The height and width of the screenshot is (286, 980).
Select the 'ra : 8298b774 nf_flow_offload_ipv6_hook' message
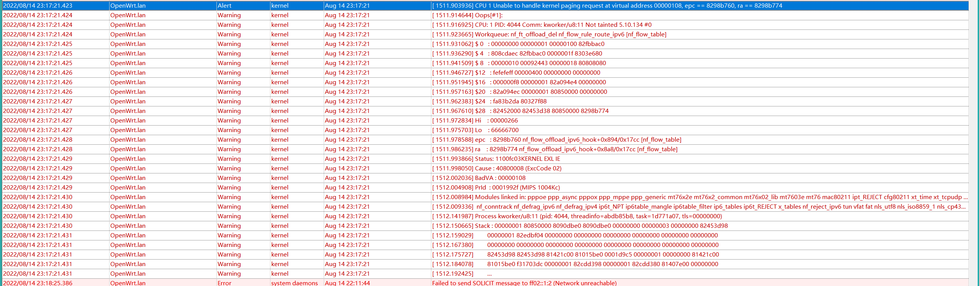tap(555, 149)
